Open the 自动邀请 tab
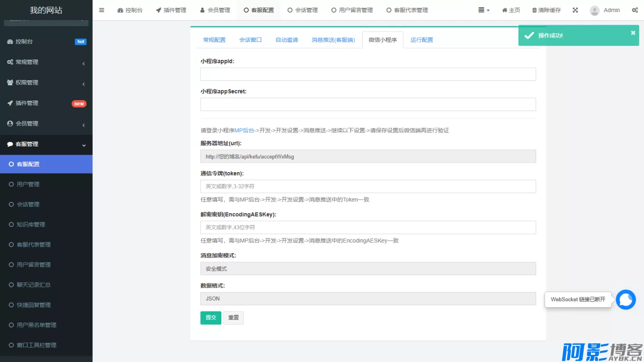Viewport: 644px width, 362px height. point(286,40)
